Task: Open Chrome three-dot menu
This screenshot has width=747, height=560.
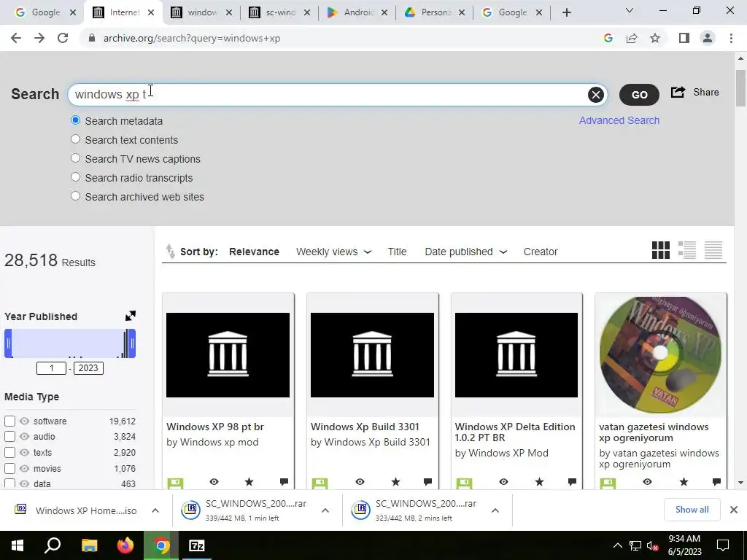Action: pyautogui.click(x=731, y=38)
